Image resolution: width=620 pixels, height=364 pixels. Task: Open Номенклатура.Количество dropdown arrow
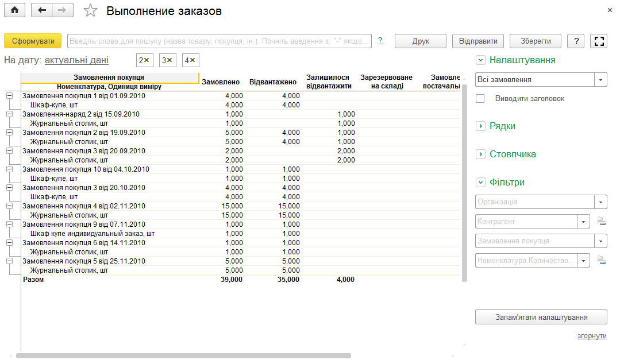[x=584, y=261]
